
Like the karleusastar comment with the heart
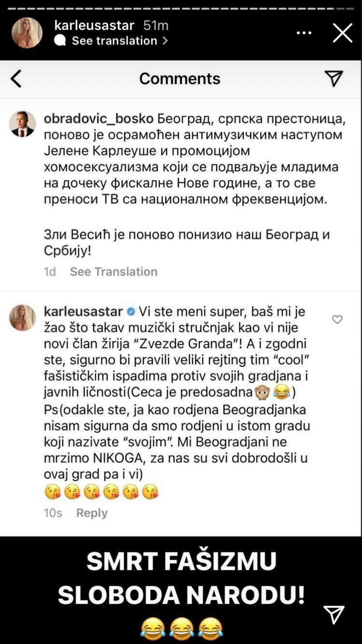tap(337, 319)
